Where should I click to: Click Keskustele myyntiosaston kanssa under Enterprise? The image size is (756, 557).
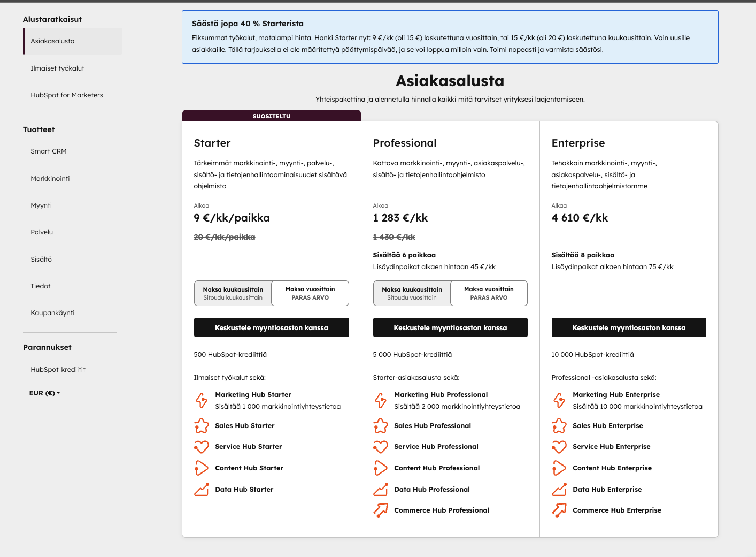pos(629,327)
